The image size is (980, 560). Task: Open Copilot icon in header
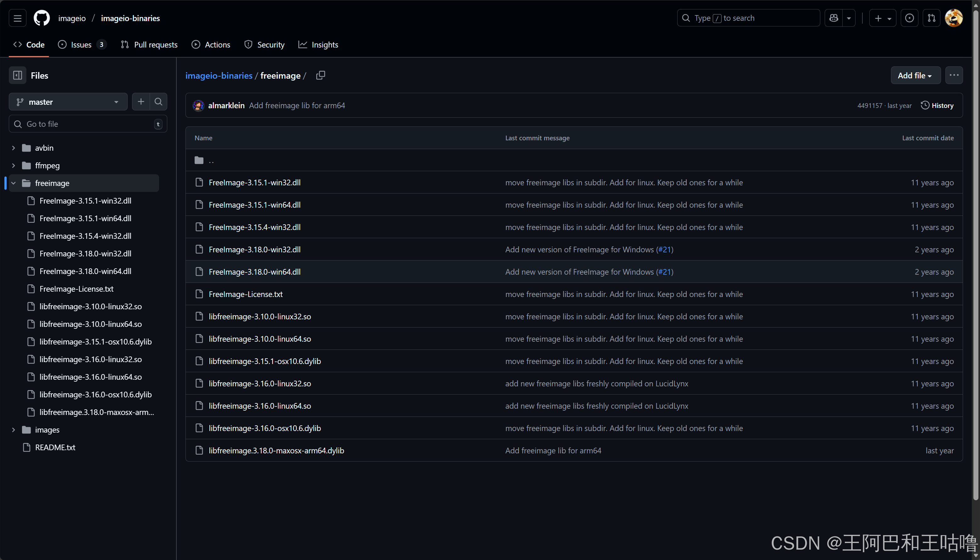coord(833,18)
